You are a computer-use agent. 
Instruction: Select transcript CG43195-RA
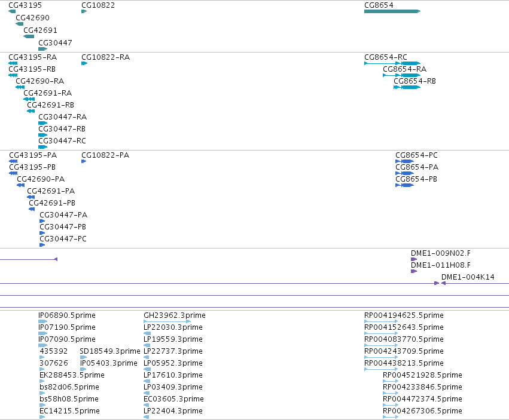33,57
